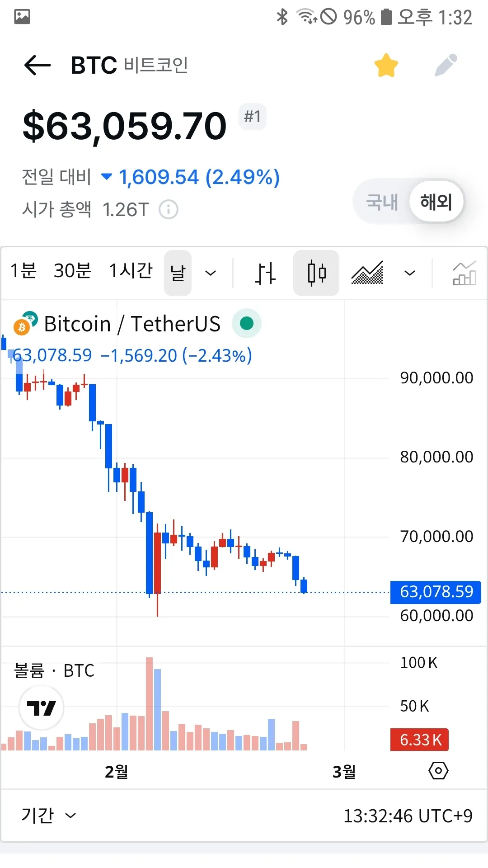488x868 pixels.
Task: Tap the pencil edit icon
Action: pyautogui.click(x=446, y=66)
